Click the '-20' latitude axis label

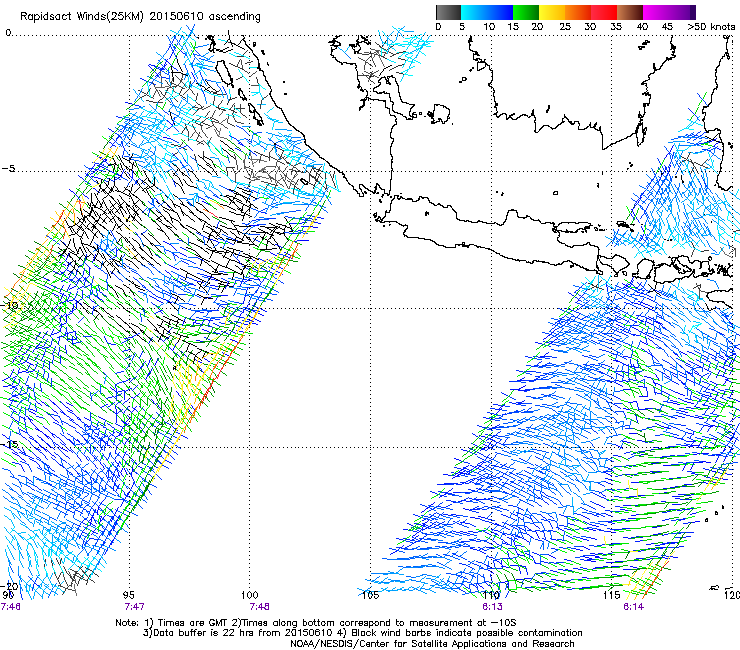pyautogui.click(x=10, y=586)
